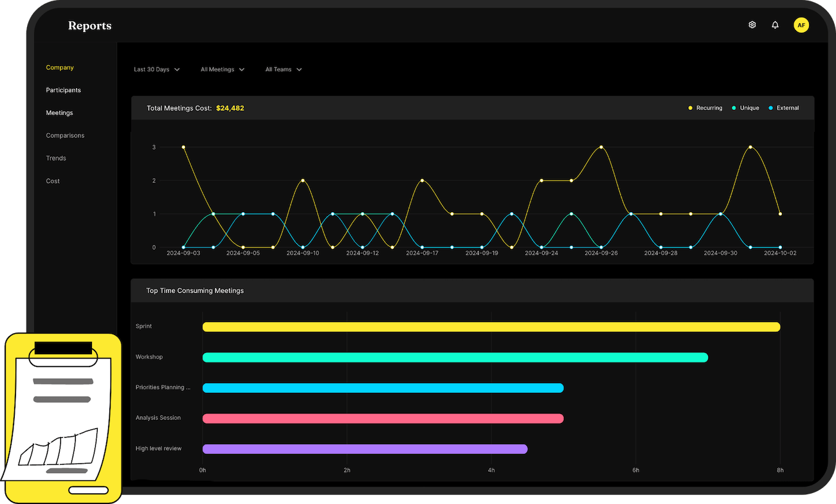Click the 4h axis tick label
Viewport: 836px width, 504px height.
[x=491, y=471]
